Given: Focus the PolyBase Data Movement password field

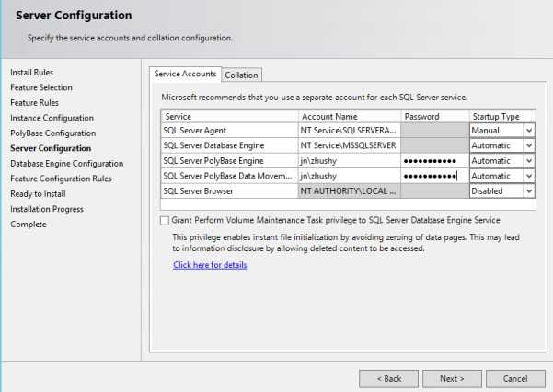Looking at the screenshot, I should point(433,176).
